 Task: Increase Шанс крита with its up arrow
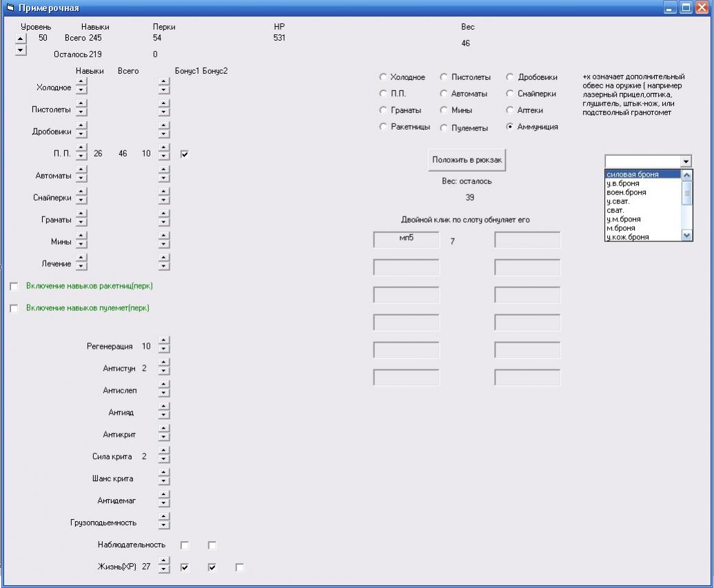[163, 474]
